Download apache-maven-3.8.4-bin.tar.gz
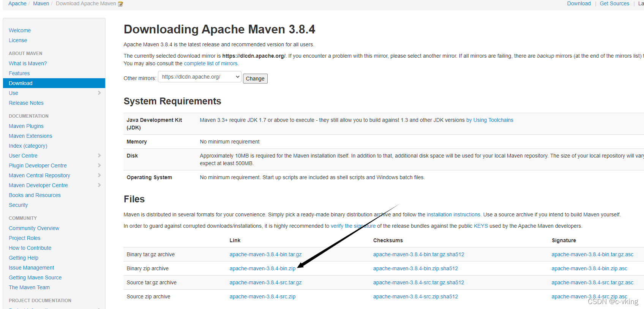 (x=265, y=254)
